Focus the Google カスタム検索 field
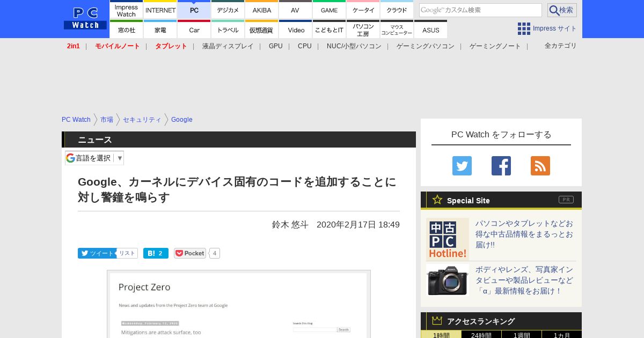Image resolution: width=644 pixels, height=338 pixels. [x=480, y=10]
